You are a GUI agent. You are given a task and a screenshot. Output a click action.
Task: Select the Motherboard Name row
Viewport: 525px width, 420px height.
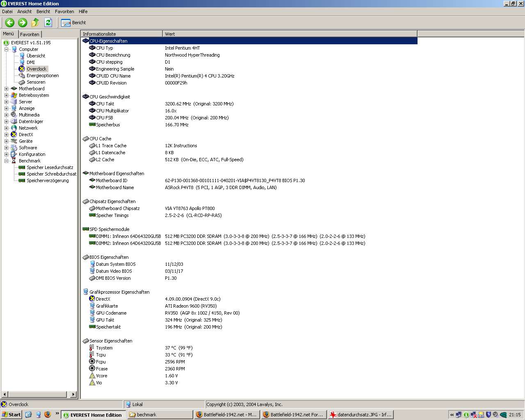(249, 187)
